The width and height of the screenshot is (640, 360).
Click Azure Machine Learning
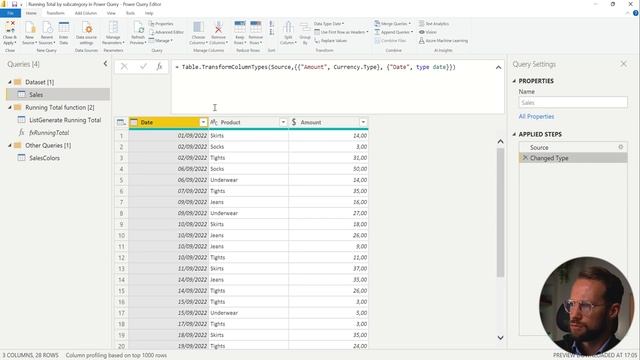[443, 41]
